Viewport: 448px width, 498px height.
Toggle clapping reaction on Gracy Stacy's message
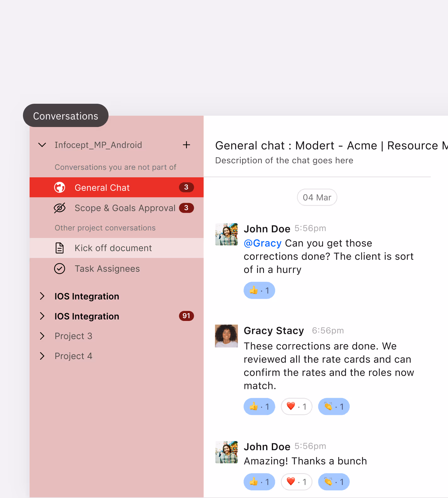click(334, 407)
